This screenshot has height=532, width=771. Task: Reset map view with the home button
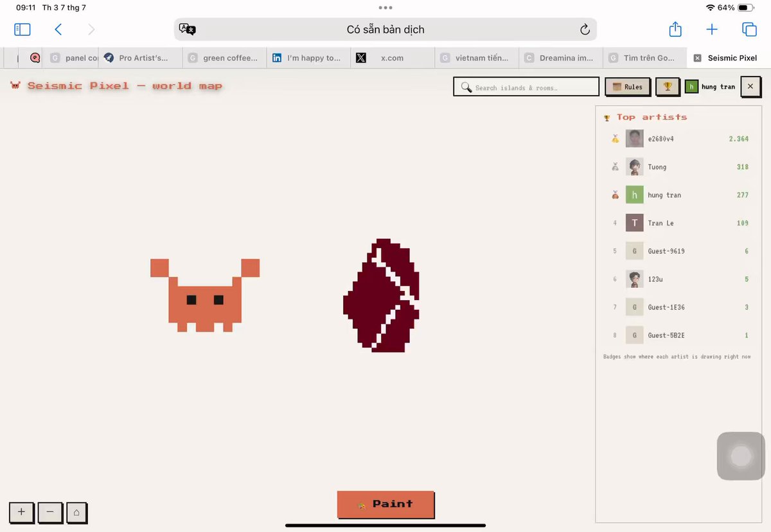pos(76,512)
